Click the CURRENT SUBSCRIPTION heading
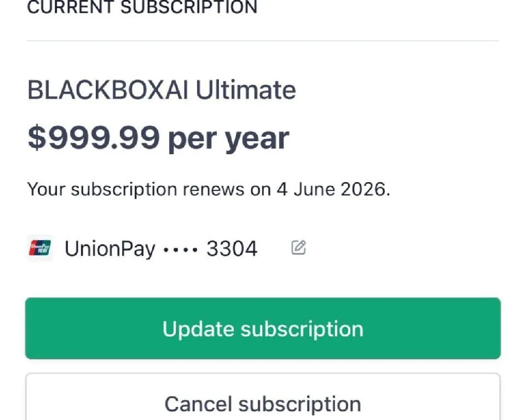This screenshot has height=420, width=526. (142, 8)
